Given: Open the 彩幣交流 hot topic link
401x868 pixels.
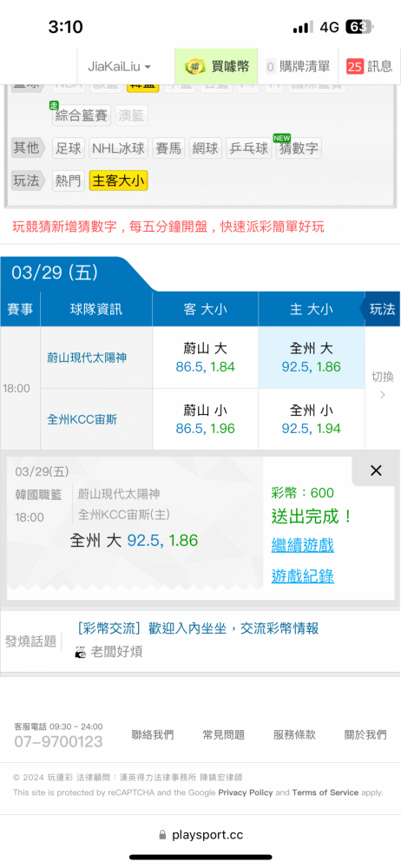Looking at the screenshot, I should (x=198, y=628).
